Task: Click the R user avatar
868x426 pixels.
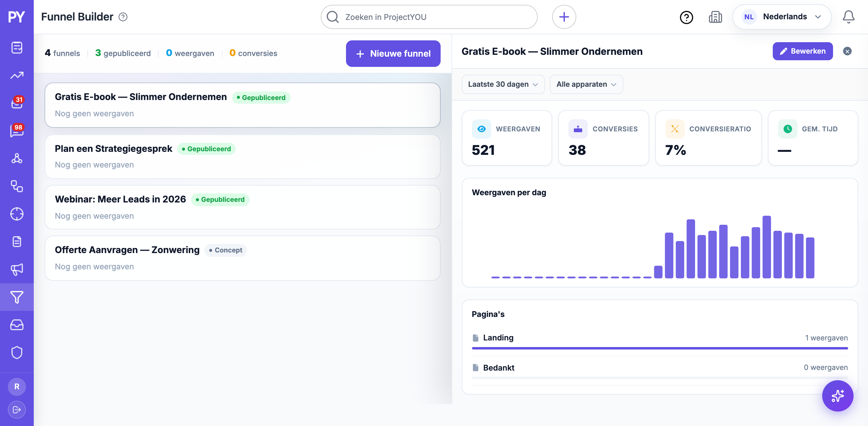Action: point(17,387)
